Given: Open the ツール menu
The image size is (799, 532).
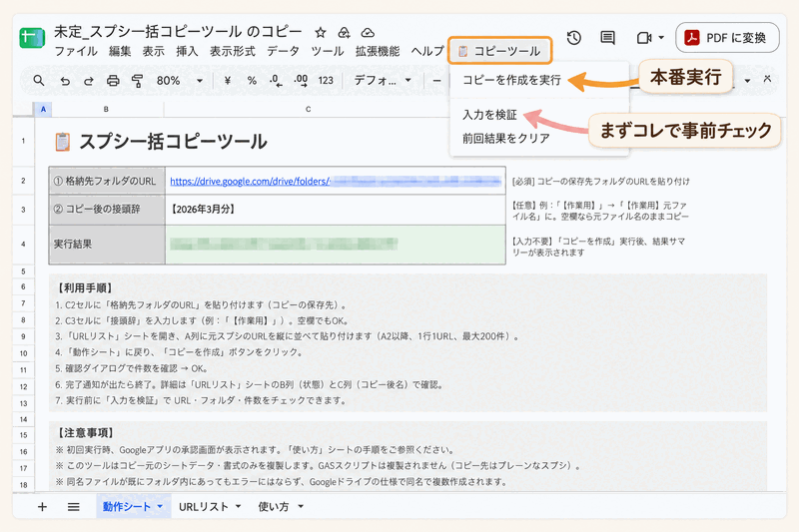Looking at the screenshot, I should tap(328, 52).
